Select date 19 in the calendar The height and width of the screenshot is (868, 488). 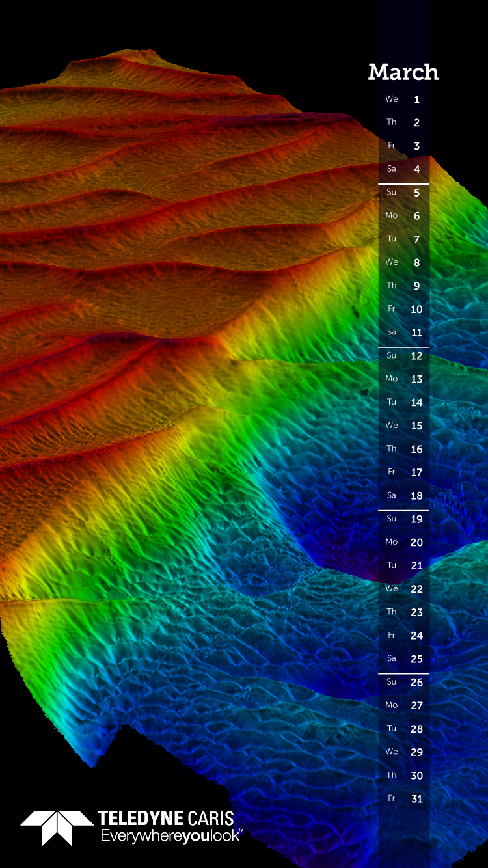tap(417, 519)
